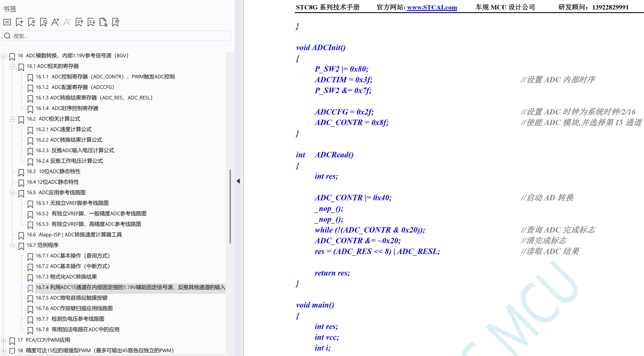Click the bookmark icon beside 16.1 ADC相关的寄存器
Screen dimensions: 644x356
[21, 67]
